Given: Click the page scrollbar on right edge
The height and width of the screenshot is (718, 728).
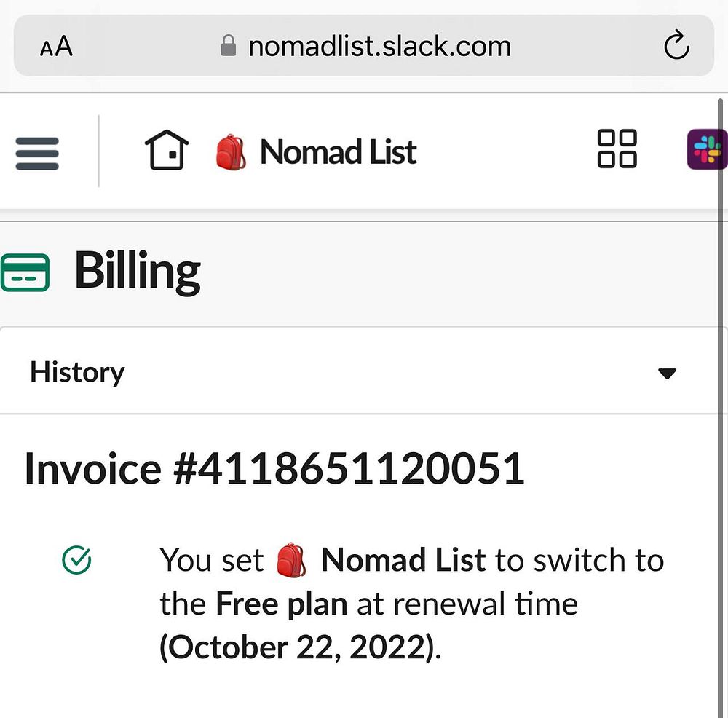Looking at the screenshot, I should [721, 364].
